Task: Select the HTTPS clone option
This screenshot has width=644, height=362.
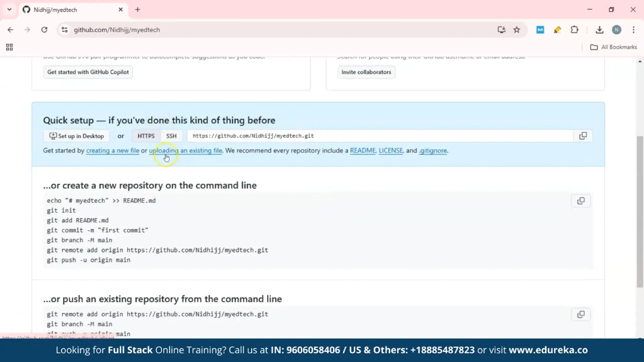Action: click(x=146, y=136)
